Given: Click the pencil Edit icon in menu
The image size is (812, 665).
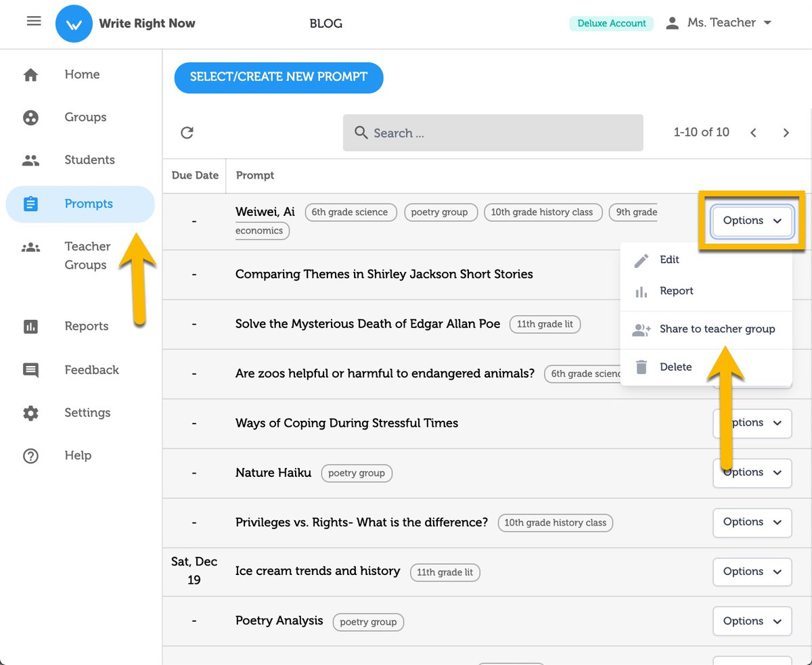Looking at the screenshot, I should (x=641, y=260).
